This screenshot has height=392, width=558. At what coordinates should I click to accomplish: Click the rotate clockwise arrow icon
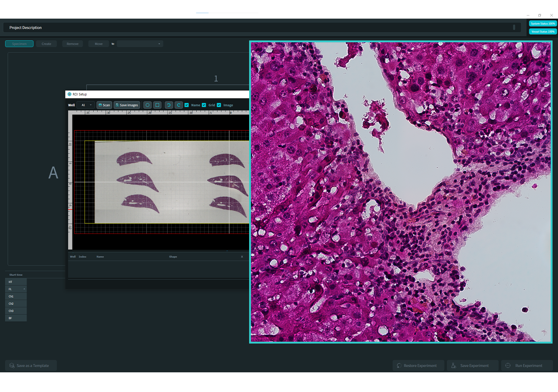click(x=178, y=105)
